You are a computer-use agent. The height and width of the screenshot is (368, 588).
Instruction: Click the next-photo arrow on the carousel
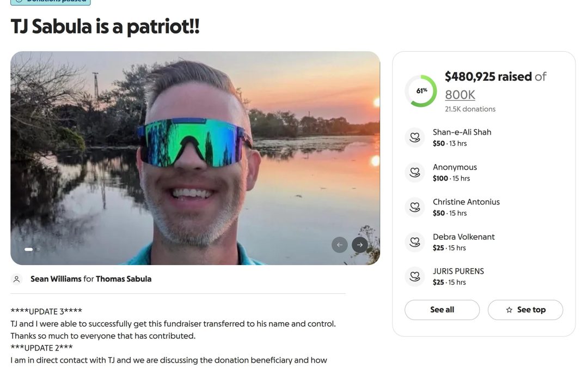click(360, 244)
